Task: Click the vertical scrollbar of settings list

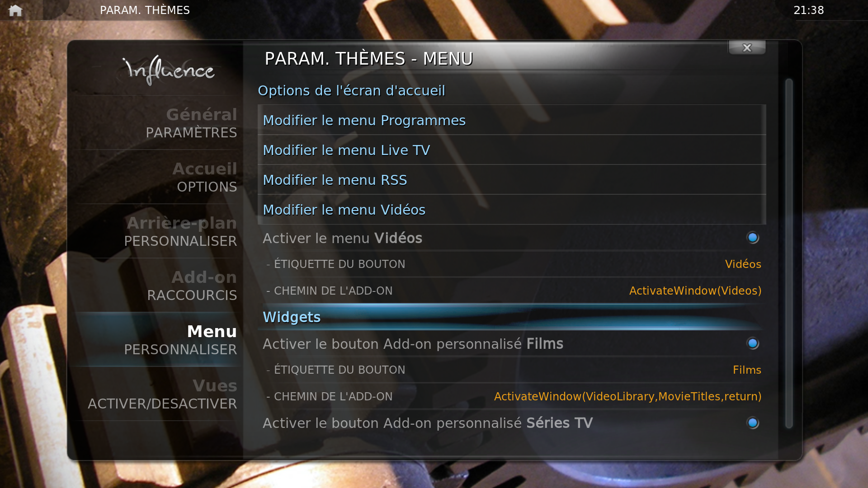Action: coord(789,253)
